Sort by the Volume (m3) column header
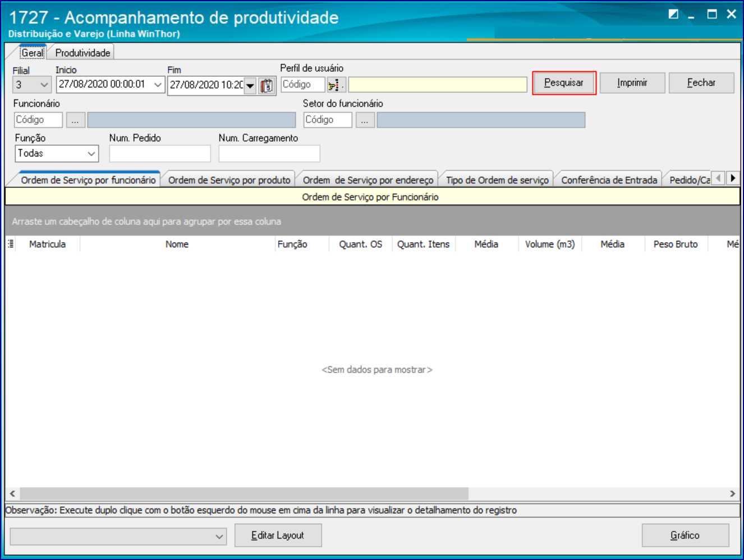 coord(550,244)
